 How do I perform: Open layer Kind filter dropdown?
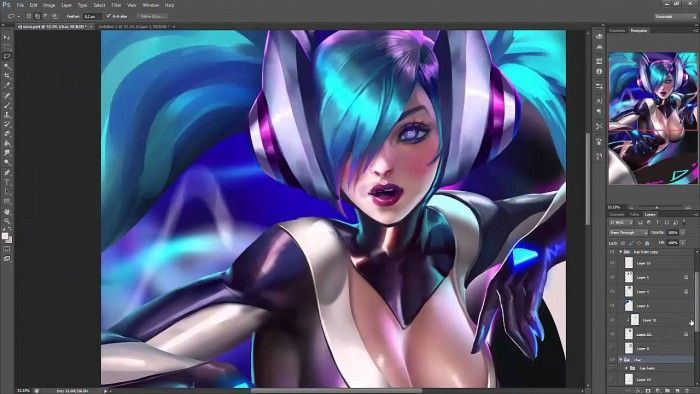(x=622, y=222)
